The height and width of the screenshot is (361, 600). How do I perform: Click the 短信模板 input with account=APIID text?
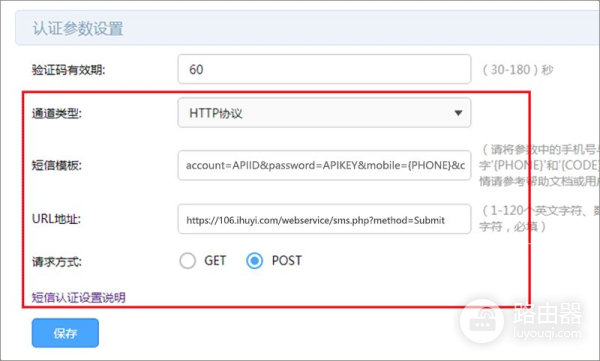coord(324,165)
